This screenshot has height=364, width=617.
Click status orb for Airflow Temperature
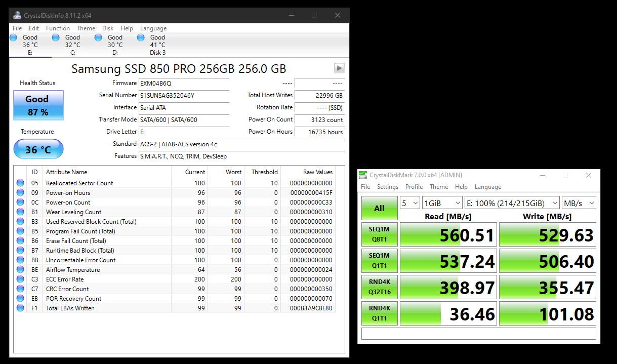click(20, 270)
